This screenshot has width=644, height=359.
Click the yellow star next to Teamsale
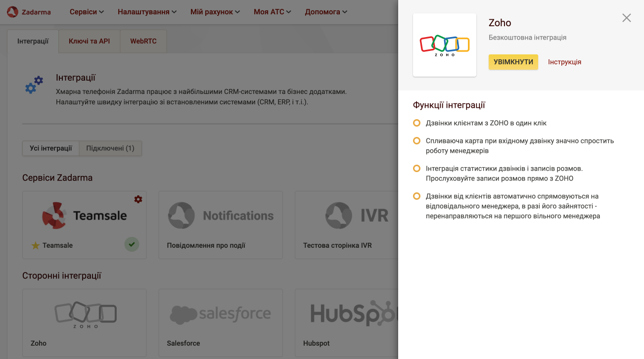tap(36, 246)
